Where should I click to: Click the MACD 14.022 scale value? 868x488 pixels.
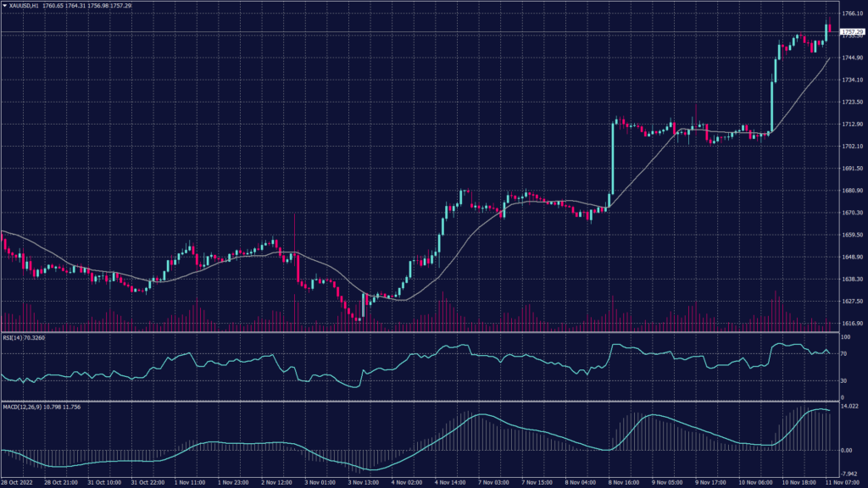pos(849,408)
